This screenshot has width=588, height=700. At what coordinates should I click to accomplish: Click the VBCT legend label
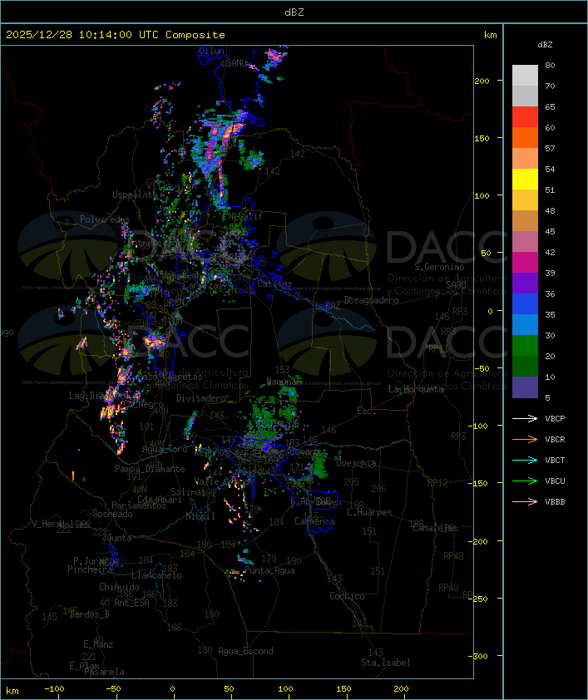(555, 461)
